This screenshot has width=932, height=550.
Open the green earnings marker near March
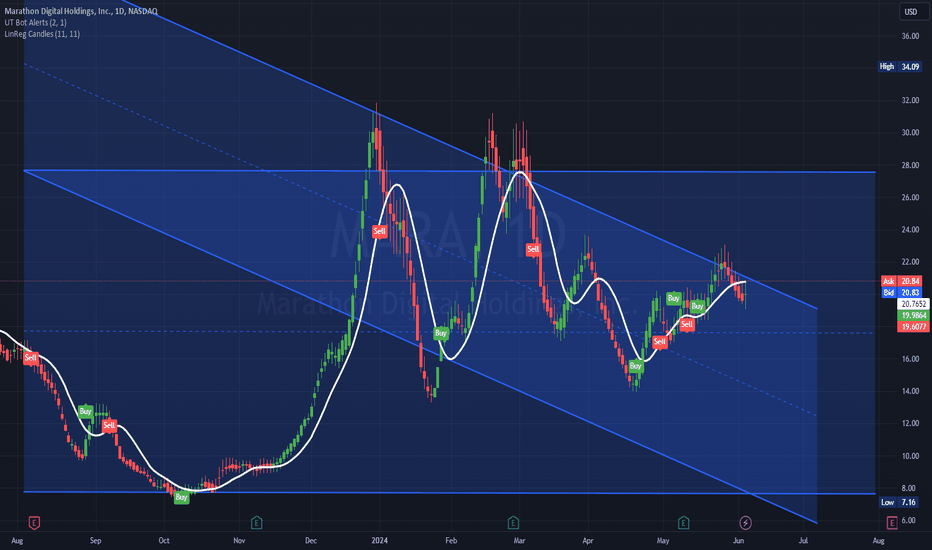point(513,523)
